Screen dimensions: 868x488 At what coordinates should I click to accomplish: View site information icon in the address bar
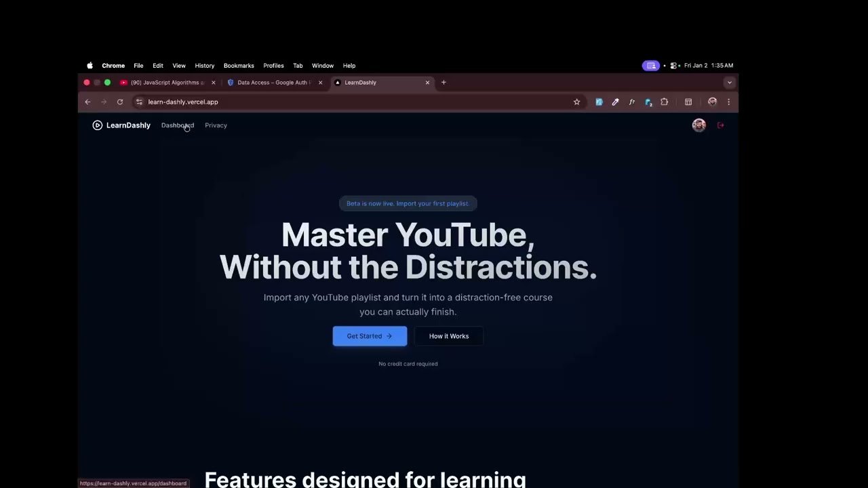(x=139, y=102)
